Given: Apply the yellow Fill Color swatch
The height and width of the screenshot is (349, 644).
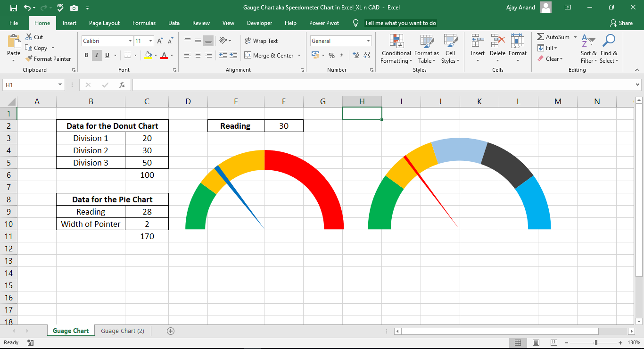Looking at the screenshot, I should pos(148,55).
